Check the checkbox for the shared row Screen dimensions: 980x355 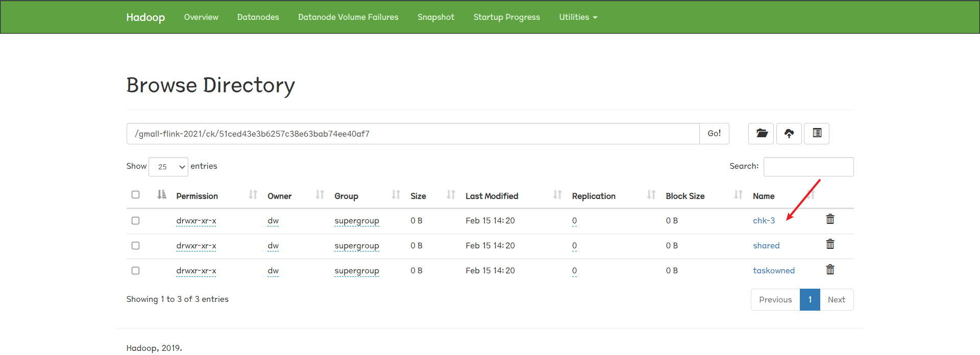pos(135,245)
